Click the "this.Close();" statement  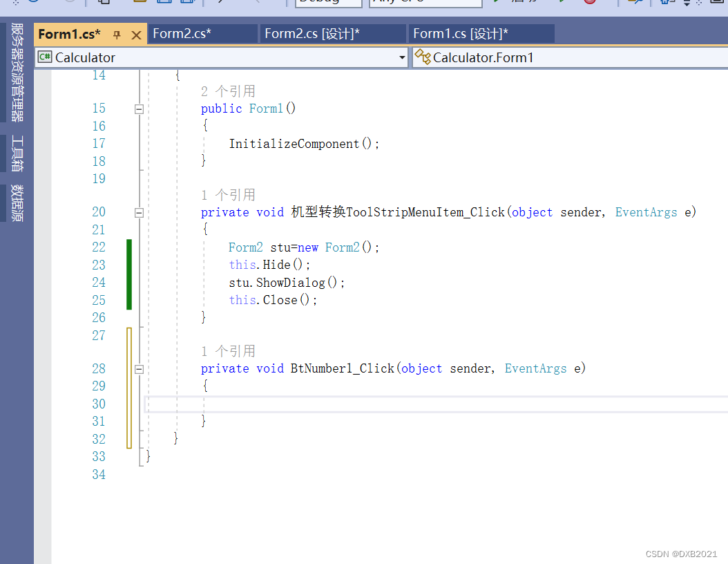[x=273, y=300]
